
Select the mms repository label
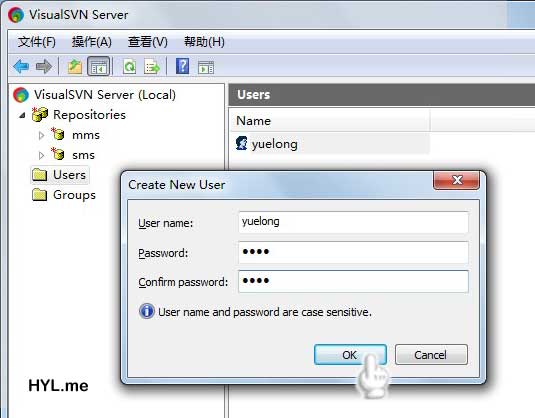click(86, 135)
